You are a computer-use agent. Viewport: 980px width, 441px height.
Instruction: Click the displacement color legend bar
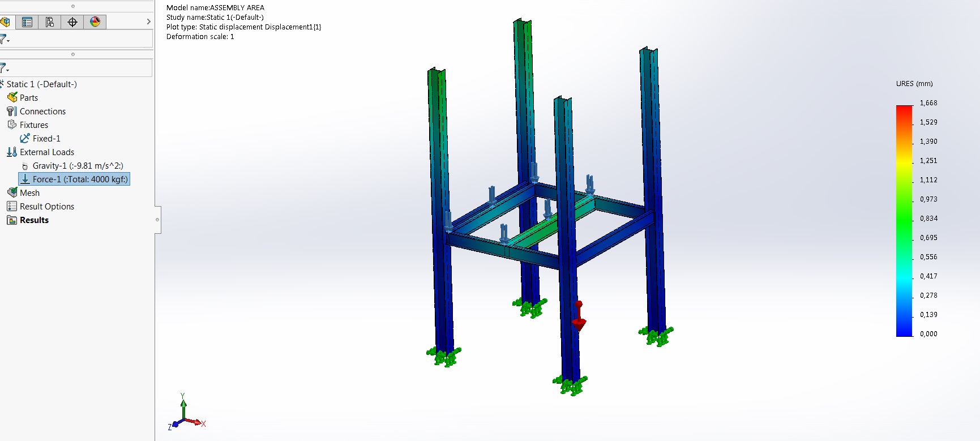pos(905,221)
